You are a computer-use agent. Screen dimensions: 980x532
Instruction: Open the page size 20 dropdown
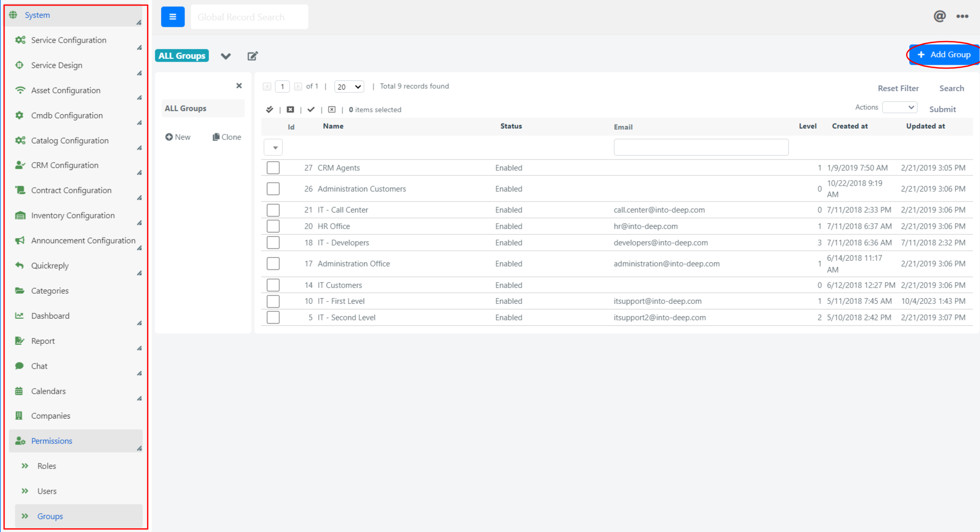coord(349,87)
